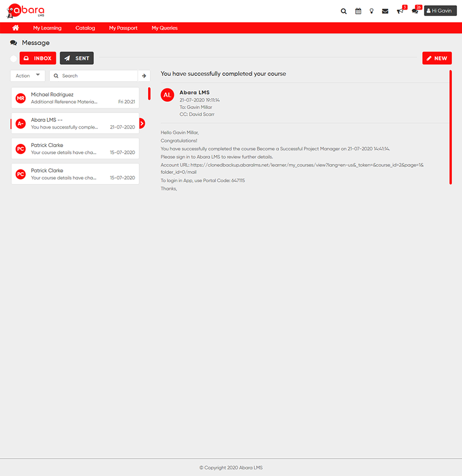Open the search magnifier in top header

tap(343, 11)
